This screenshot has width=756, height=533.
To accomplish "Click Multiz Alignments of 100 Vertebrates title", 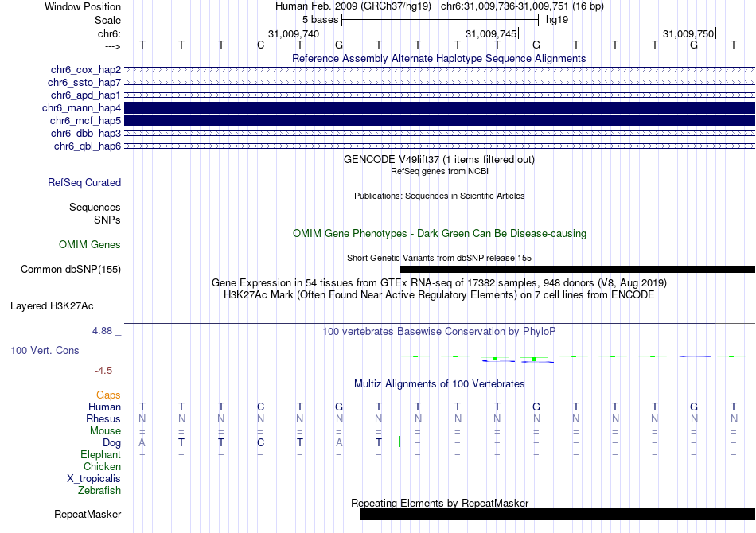I will click(x=439, y=384).
